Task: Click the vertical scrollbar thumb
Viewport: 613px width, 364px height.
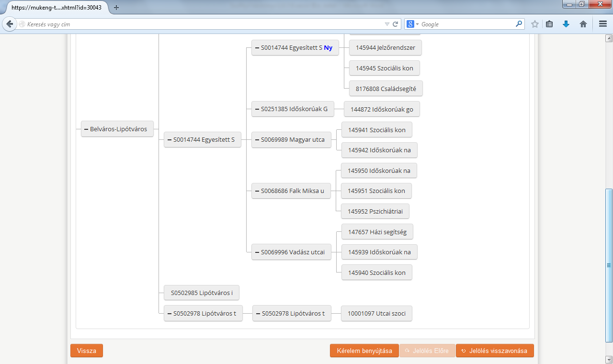Action: (609, 265)
